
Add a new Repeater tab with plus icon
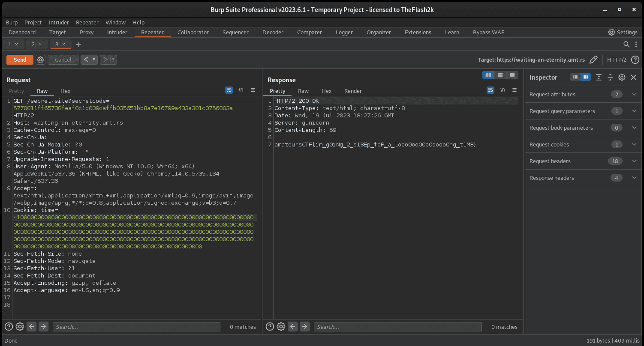point(78,45)
